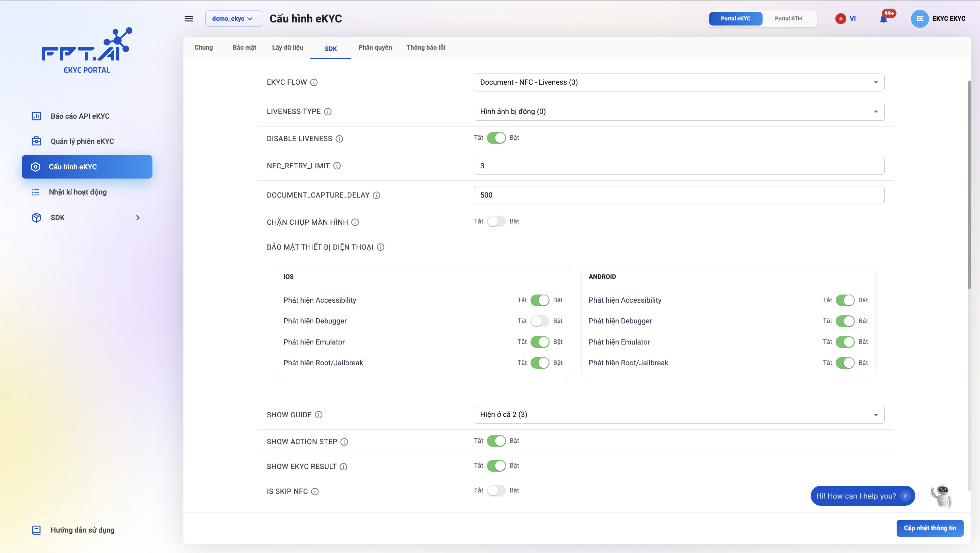This screenshot has height=553, width=980.
Task: Toggle iOS Phát hiện Root/Jailbreak switch
Action: pos(540,363)
